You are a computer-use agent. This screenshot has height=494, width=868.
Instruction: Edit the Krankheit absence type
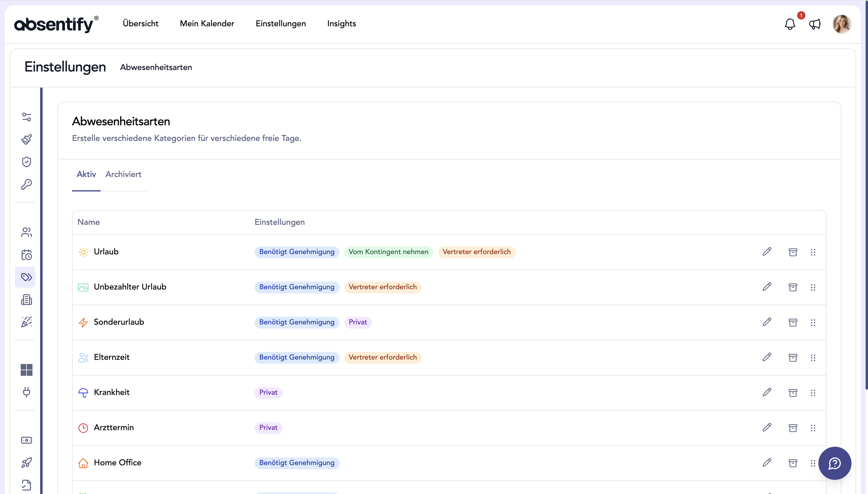pos(767,393)
